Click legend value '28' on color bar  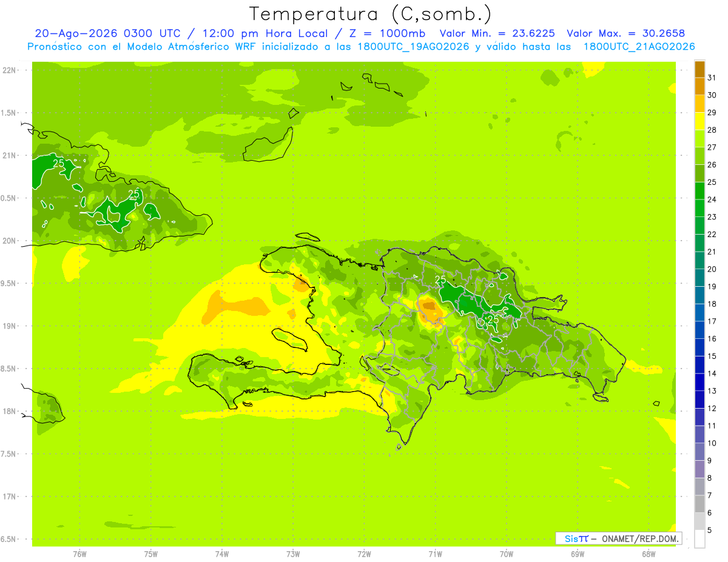pos(712,130)
